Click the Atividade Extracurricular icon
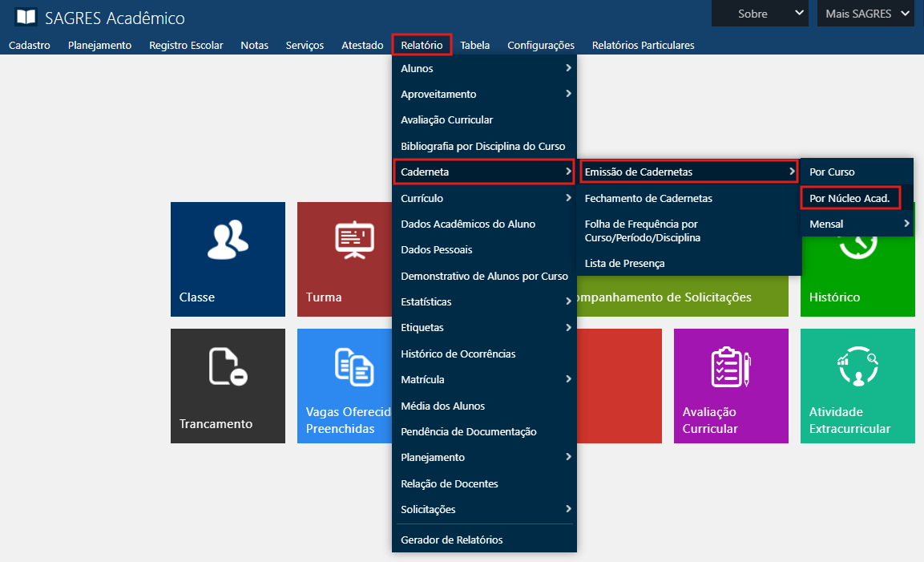 857,366
